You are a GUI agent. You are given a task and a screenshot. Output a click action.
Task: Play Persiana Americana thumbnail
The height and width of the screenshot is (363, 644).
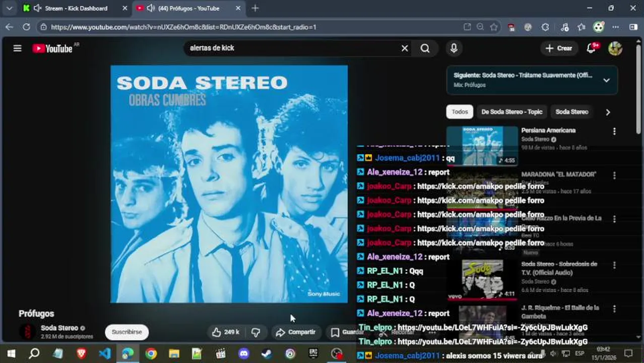[482, 145]
